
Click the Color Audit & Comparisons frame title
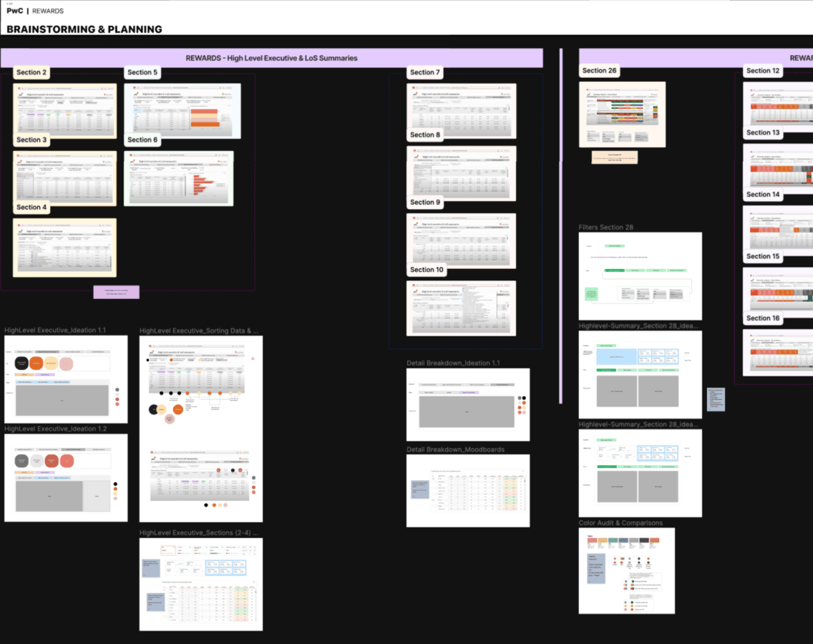point(620,523)
